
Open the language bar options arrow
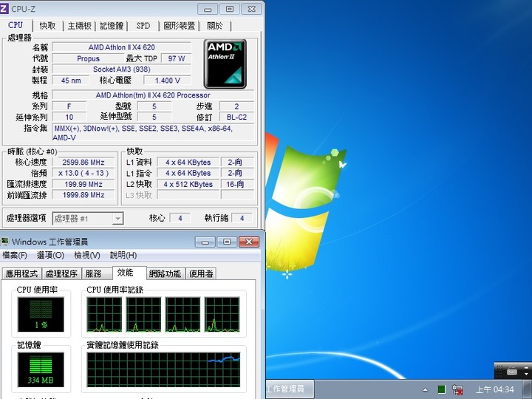tap(526, 374)
